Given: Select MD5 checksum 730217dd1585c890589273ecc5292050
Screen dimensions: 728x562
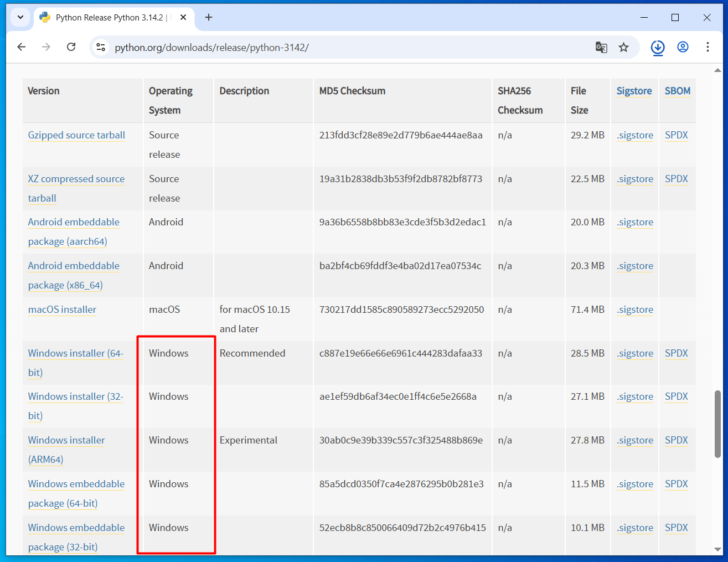Looking at the screenshot, I should (x=401, y=310).
